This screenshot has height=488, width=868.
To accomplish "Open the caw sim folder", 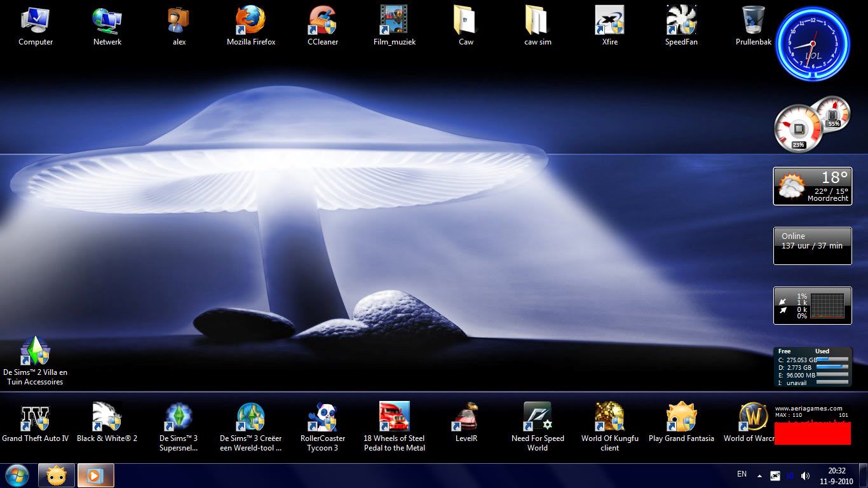I will click(538, 26).
